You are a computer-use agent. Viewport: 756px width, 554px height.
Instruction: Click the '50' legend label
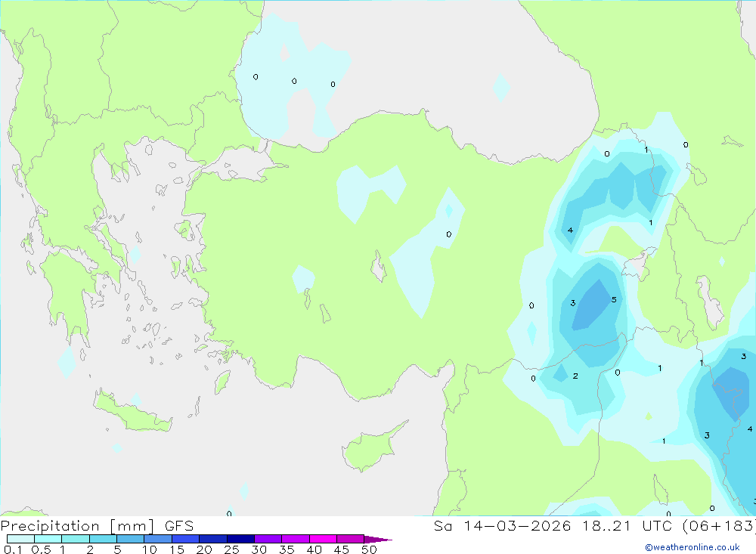[369, 549]
